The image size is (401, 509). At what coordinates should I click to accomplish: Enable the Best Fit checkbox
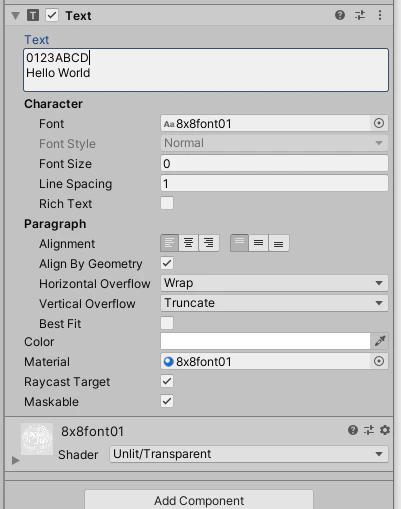[167, 323]
